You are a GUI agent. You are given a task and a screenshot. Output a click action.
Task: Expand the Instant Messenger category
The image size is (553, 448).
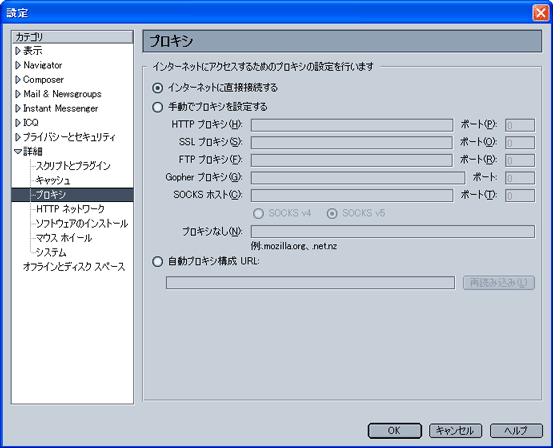18,108
